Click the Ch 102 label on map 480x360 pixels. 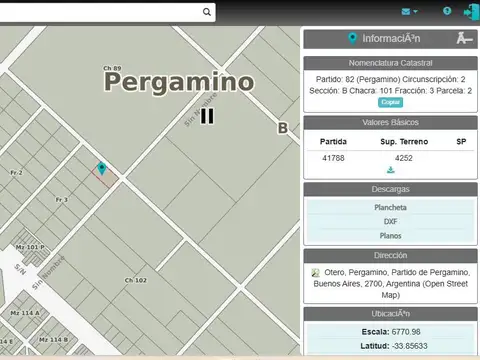(136, 280)
